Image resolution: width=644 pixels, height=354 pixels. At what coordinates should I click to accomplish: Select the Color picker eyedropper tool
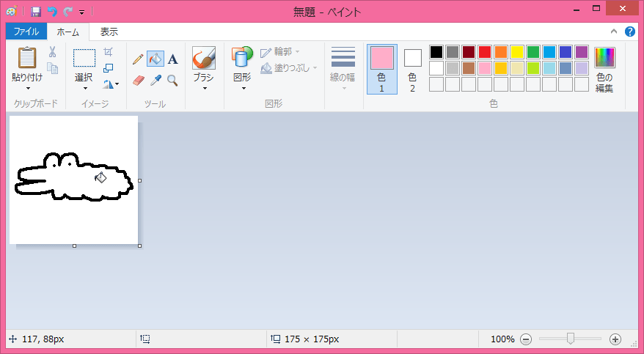(x=155, y=80)
